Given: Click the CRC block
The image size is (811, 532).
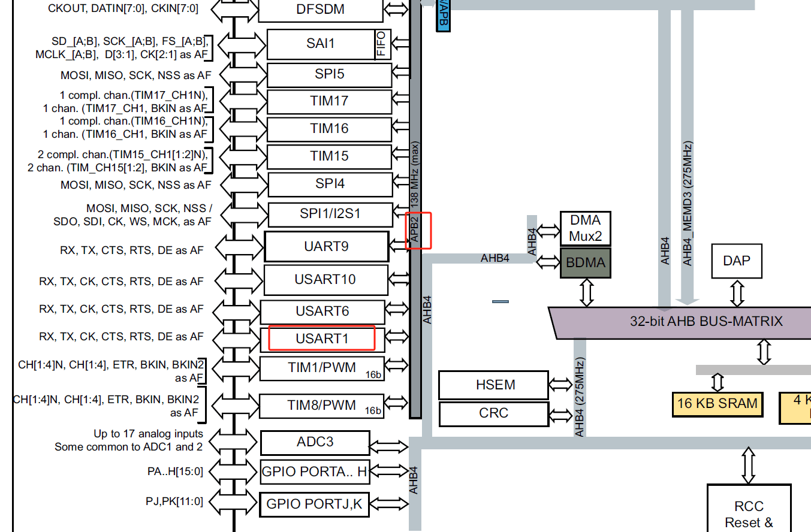Looking at the screenshot, I should 493,413.
